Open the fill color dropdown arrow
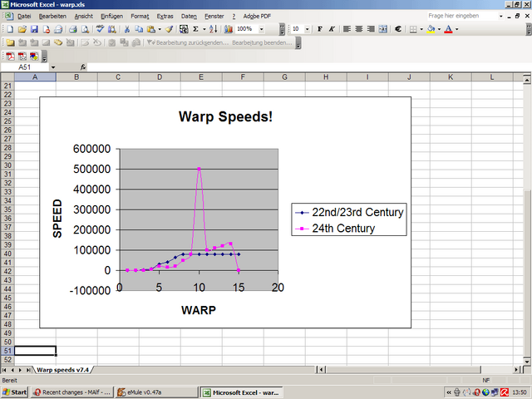The width and height of the screenshot is (532, 399). coord(439,29)
